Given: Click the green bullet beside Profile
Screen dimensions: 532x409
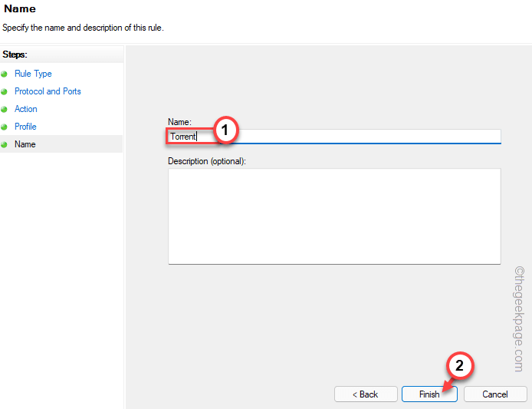Looking at the screenshot, I should [x=5, y=127].
